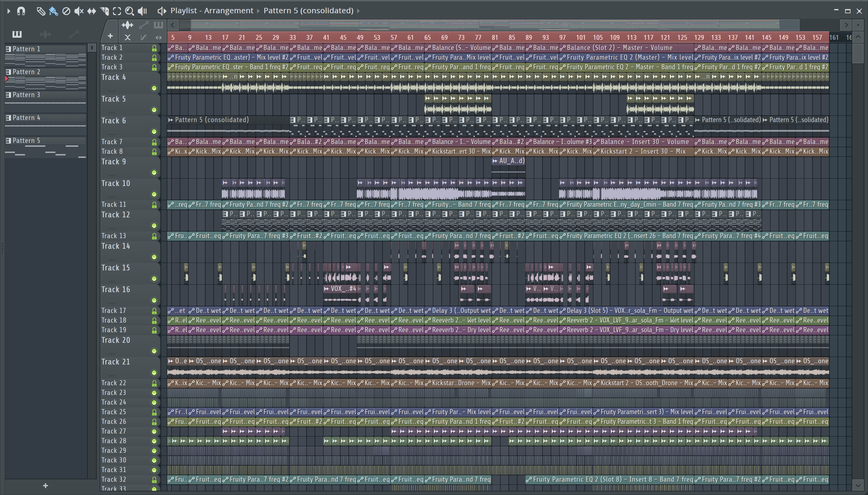Click the speaker icon before Playlist title
This screenshot has height=495, width=868.
pyautogui.click(x=162, y=11)
